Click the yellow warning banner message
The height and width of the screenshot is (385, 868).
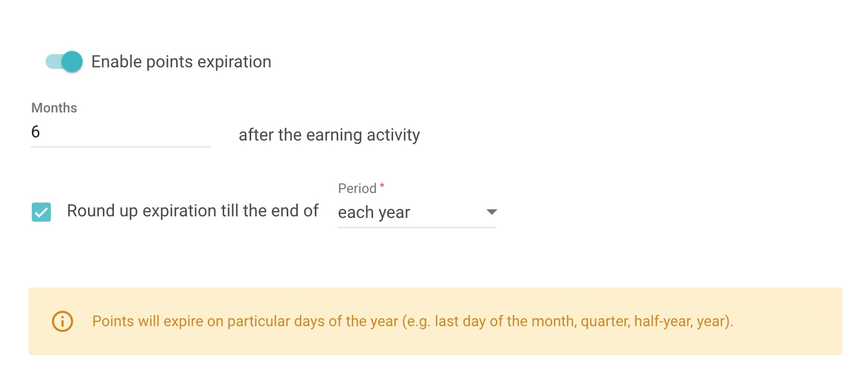click(x=412, y=321)
